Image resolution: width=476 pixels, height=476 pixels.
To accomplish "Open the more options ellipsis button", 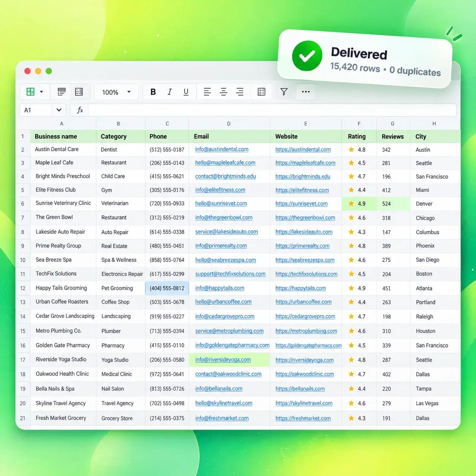I will click(x=306, y=92).
